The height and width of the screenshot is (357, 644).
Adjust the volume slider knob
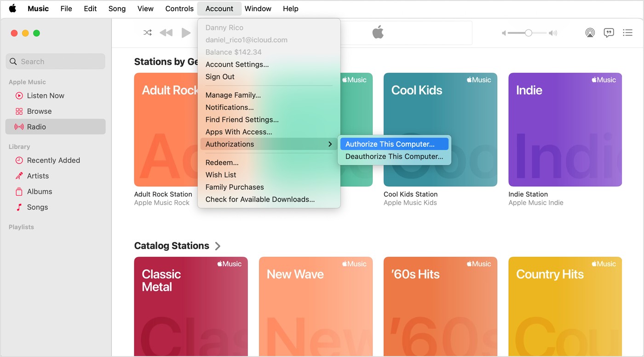pos(529,33)
